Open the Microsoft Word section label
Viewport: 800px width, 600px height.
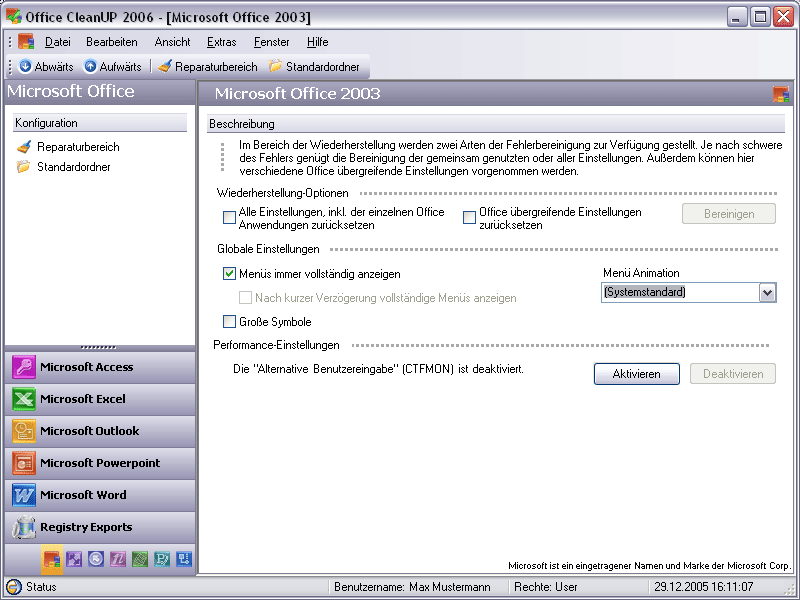click(x=83, y=495)
